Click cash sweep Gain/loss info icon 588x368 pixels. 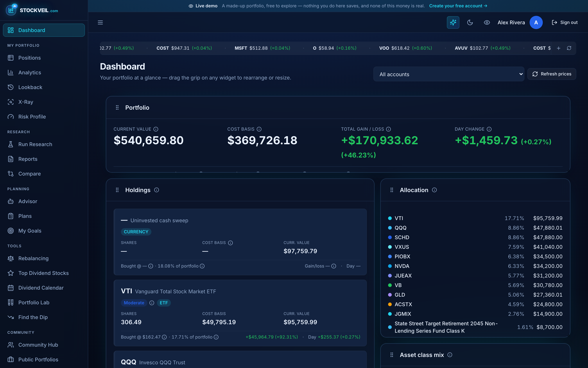click(x=334, y=266)
